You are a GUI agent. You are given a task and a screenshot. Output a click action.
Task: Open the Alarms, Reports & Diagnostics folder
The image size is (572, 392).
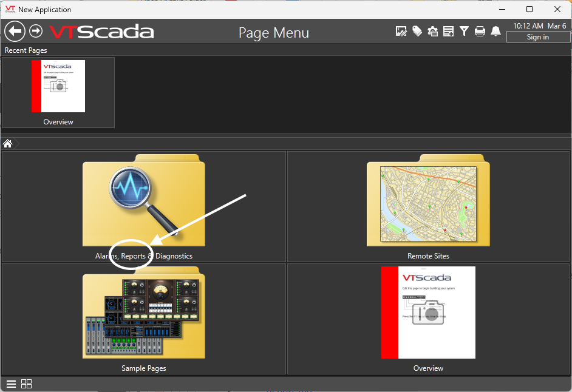(x=144, y=206)
